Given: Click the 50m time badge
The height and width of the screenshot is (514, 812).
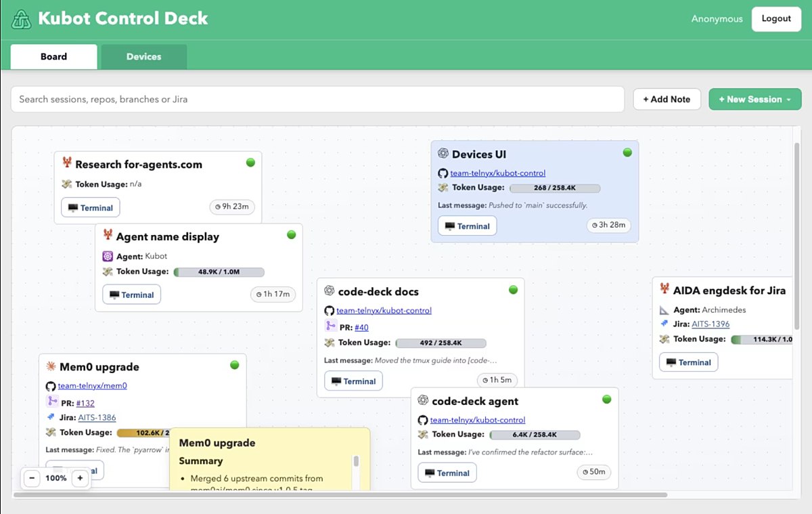Looking at the screenshot, I should point(593,471).
